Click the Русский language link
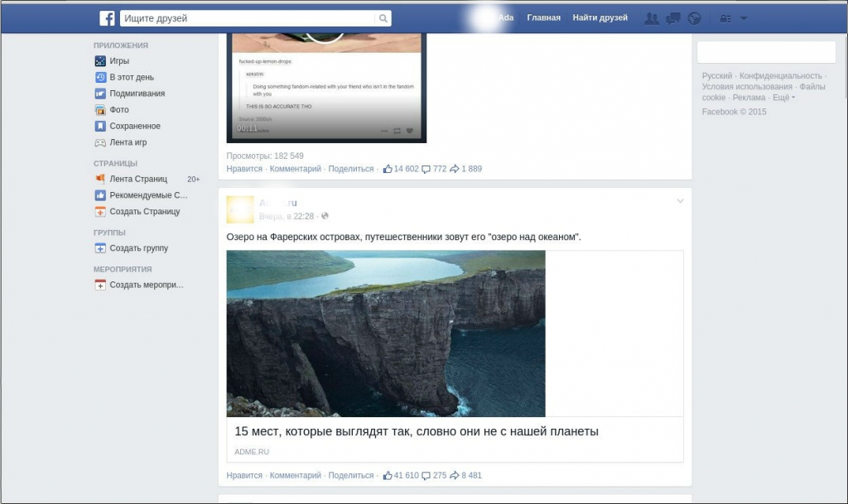The image size is (848, 504). 717,75
